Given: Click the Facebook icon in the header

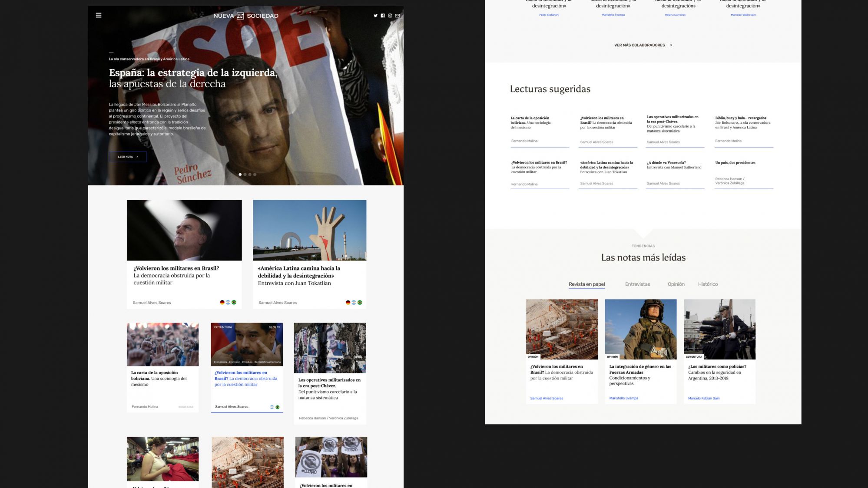Looking at the screenshot, I should pos(383,16).
